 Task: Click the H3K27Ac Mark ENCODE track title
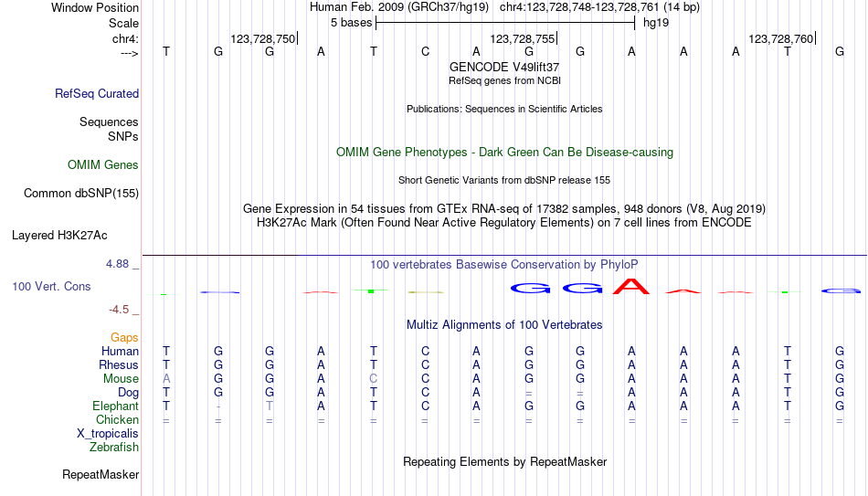pos(504,223)
